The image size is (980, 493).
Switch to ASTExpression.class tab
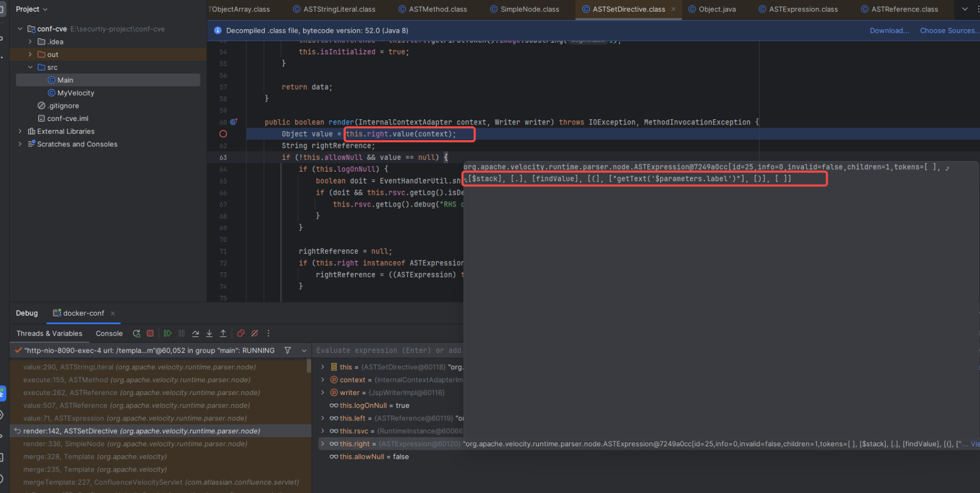point(798,9)
